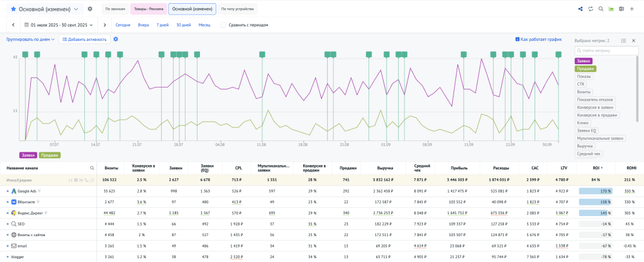Click the plus icon in top toolbar
This screenshot has height=262, width=644.
(x=632, y=9)
